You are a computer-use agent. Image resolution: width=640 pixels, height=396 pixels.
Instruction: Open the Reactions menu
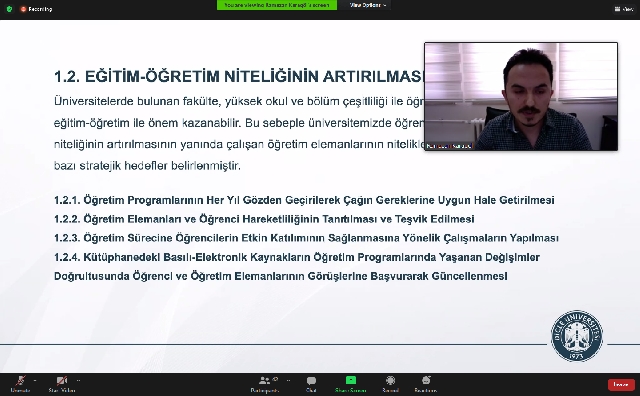pyautogui.click(x=426, y=384)
